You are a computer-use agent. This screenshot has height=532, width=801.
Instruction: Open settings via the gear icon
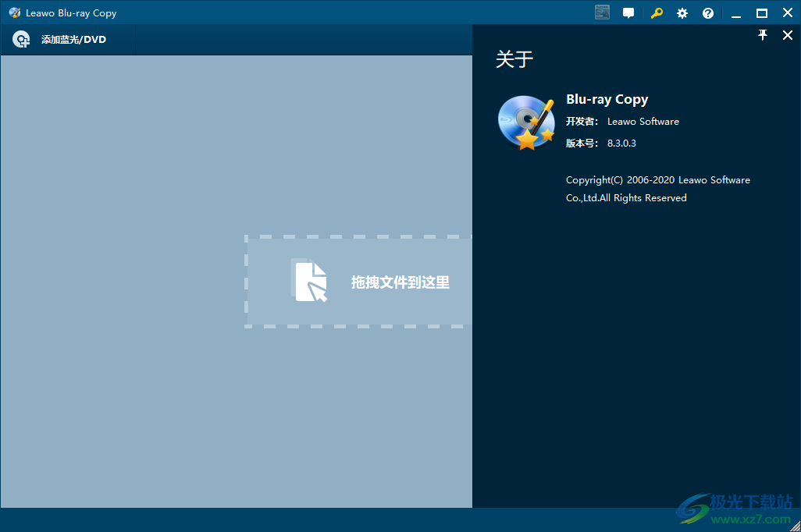(682, 13)
